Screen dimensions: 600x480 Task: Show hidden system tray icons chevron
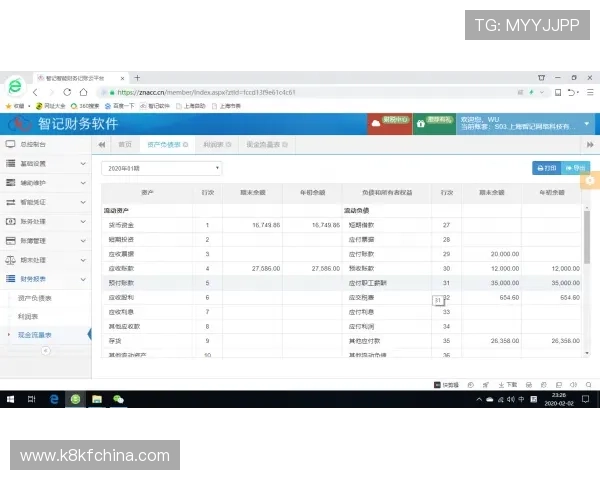point(479,399)
